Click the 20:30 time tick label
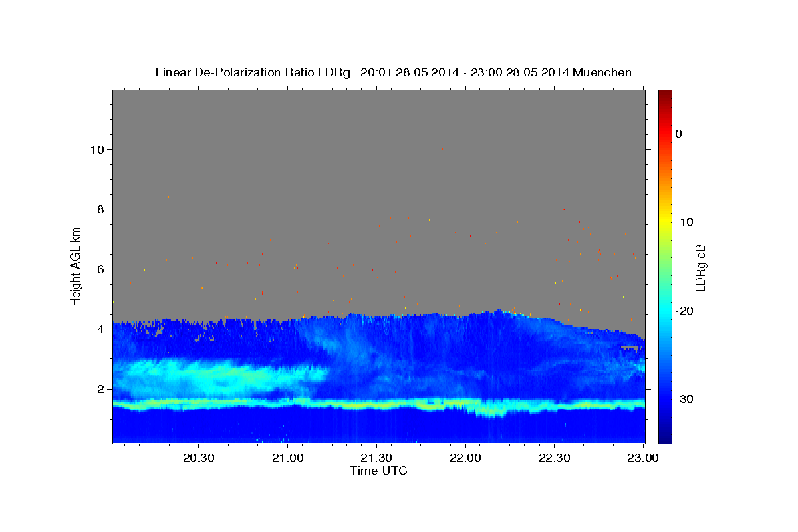798x532 pixels. pos(199,458)
